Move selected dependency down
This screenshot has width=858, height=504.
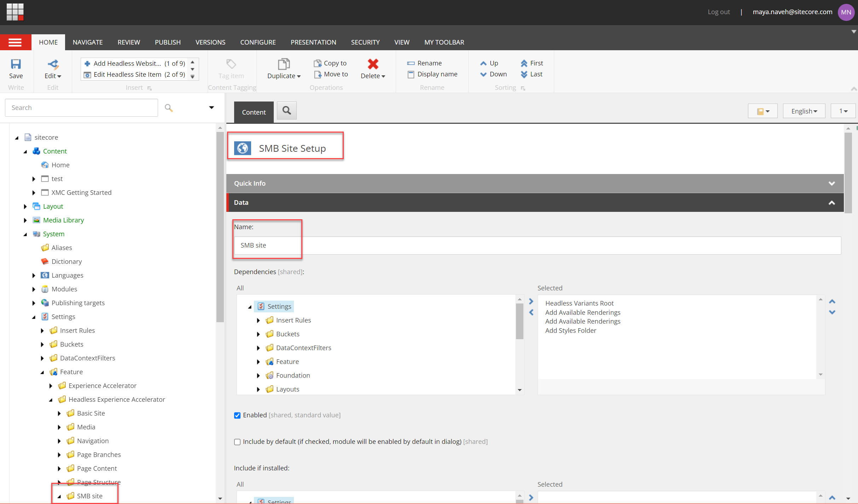click(x=832, y=312)
